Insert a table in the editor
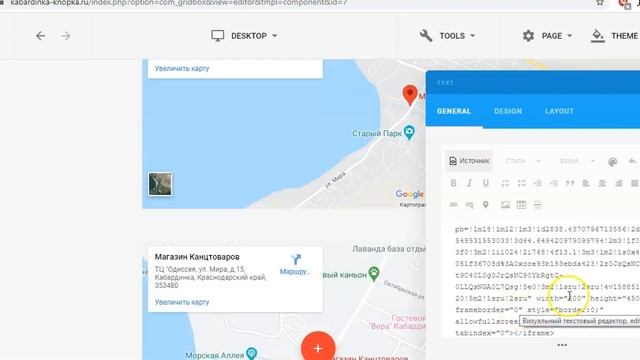This screenshot has width=640, height=360. tap(521, 204)
